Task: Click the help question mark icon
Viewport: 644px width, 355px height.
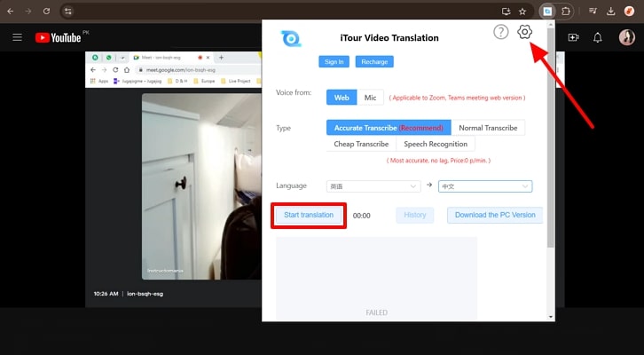Action: tap(500, 32)
